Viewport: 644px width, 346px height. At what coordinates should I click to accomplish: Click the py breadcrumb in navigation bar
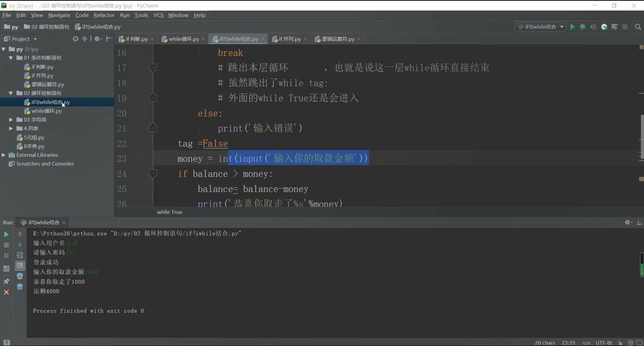tap(11, 27)
